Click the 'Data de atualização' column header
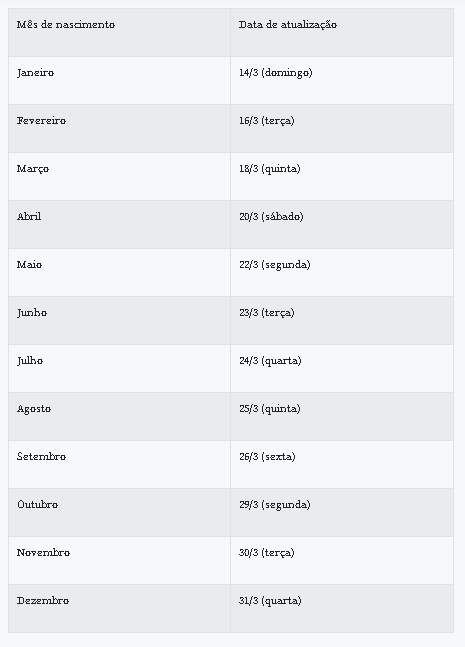Screen dimensions: 465x647 (x=342, y=33)
